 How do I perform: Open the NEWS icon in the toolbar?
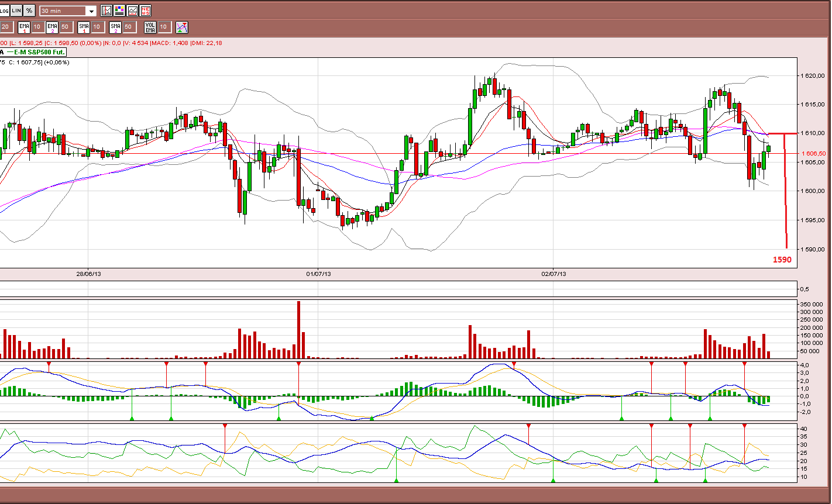pyautogui.click(x=145, y=11)
